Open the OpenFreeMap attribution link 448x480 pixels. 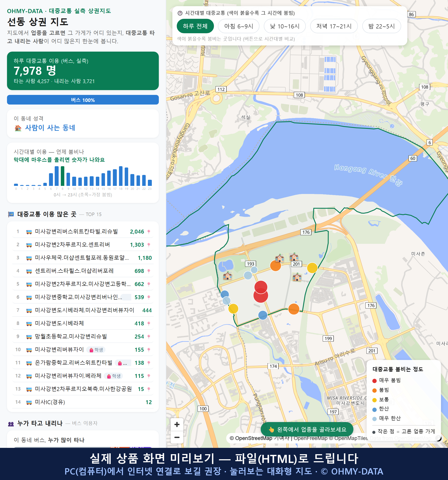point(310,438)
